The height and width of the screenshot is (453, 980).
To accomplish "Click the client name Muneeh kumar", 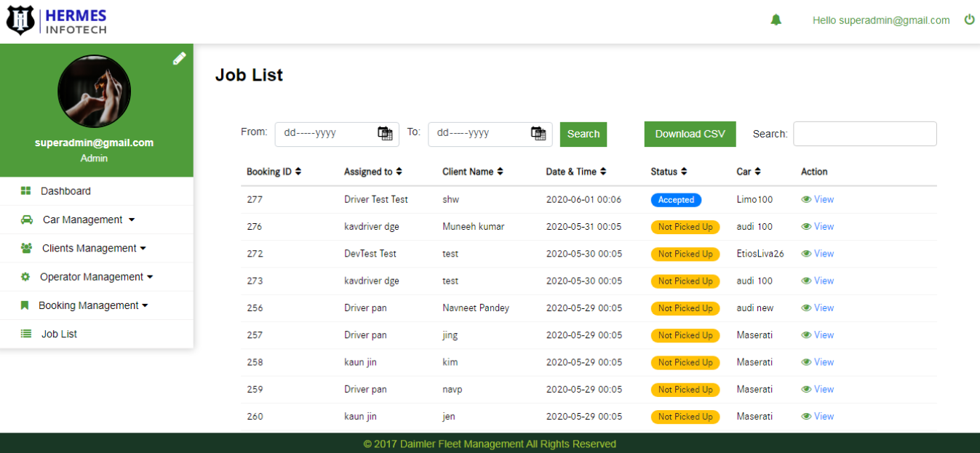I will [x=474, y=226].
